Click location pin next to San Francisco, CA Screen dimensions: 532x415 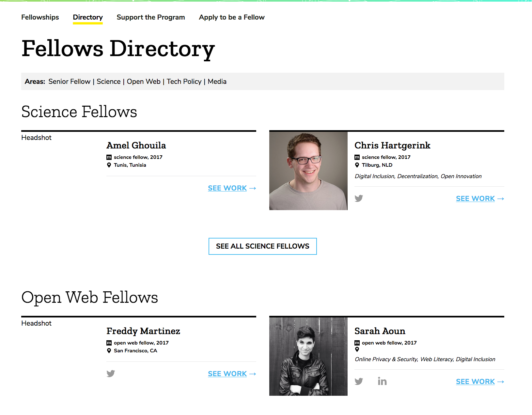(x=109, y=351)
